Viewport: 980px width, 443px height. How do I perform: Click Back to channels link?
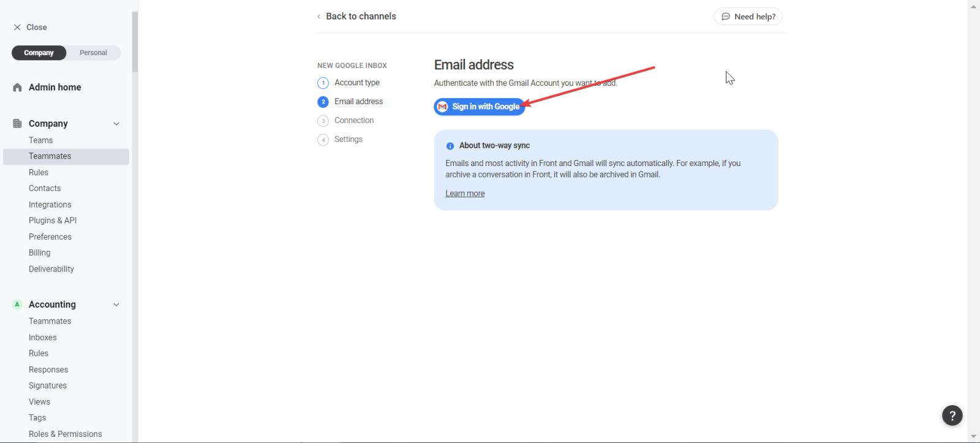click(361, 17)
